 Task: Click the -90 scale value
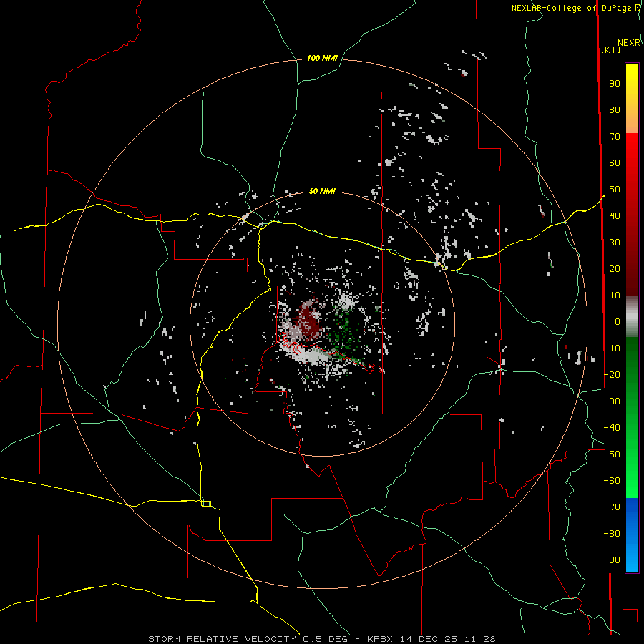tap(612, 560)
